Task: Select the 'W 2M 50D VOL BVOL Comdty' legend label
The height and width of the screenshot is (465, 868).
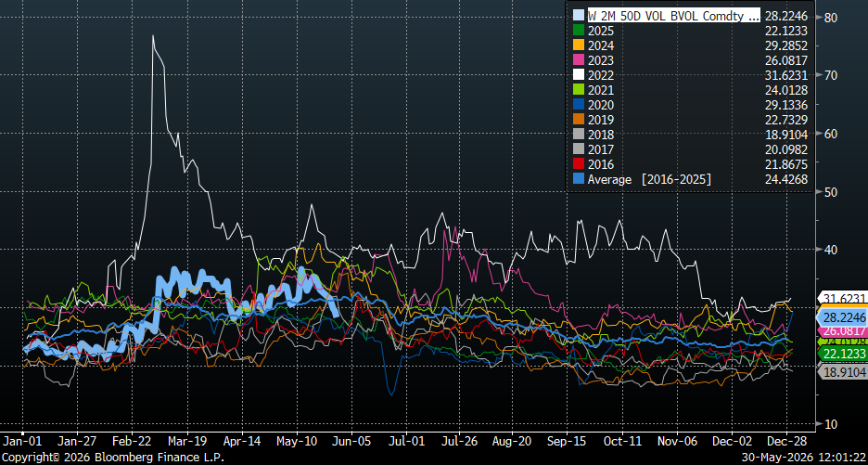Action: point(673,16)
